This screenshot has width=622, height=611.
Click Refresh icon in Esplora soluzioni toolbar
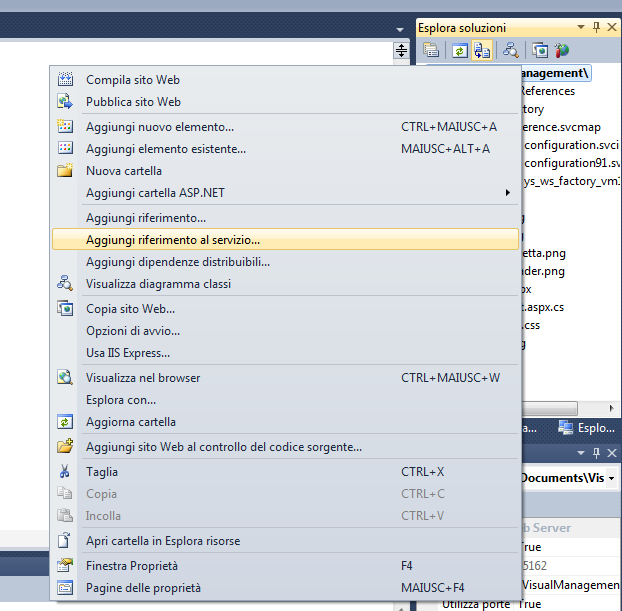click(460, 50)
